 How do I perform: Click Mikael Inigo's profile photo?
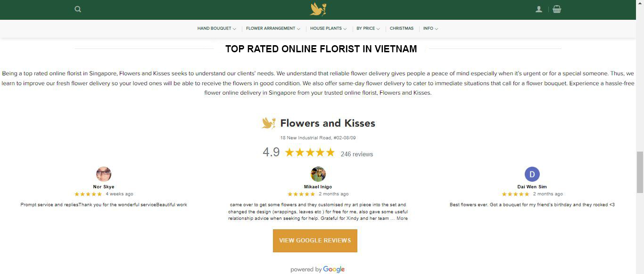pyautogui.click(x=318, y=174)
